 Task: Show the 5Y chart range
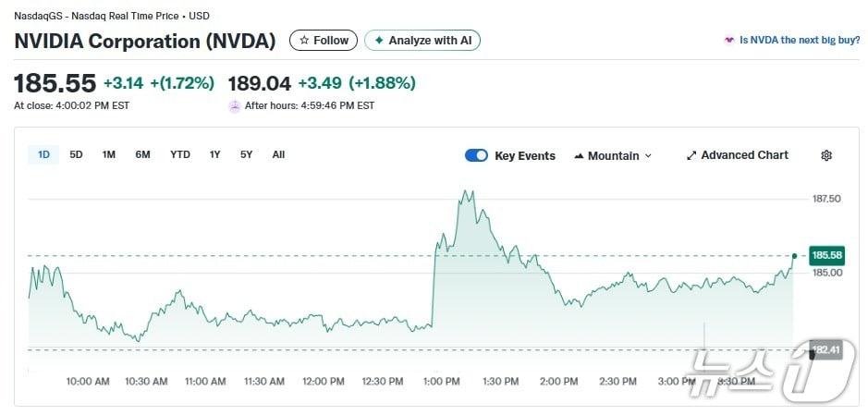click(x=246, y=154)
